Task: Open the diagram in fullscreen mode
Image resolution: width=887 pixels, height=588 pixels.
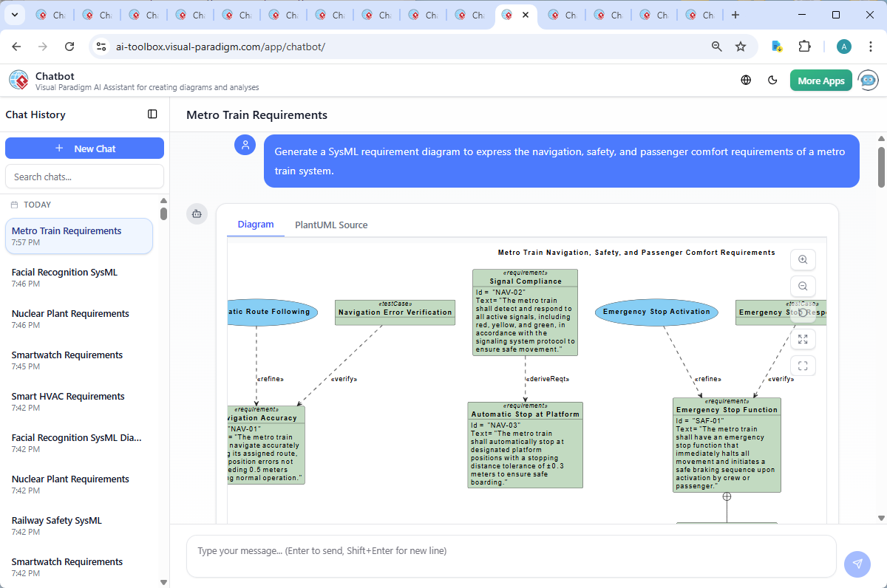Action: click(803, 366)
